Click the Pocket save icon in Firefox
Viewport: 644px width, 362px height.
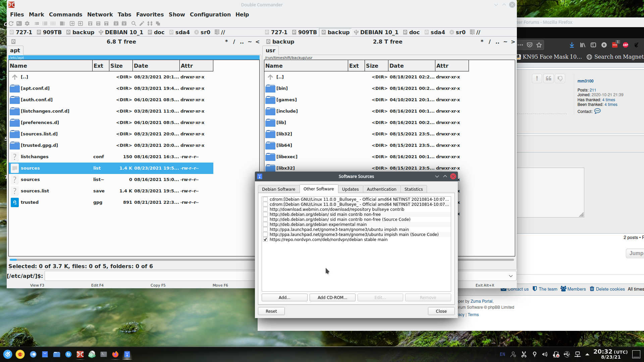(530, 45)
